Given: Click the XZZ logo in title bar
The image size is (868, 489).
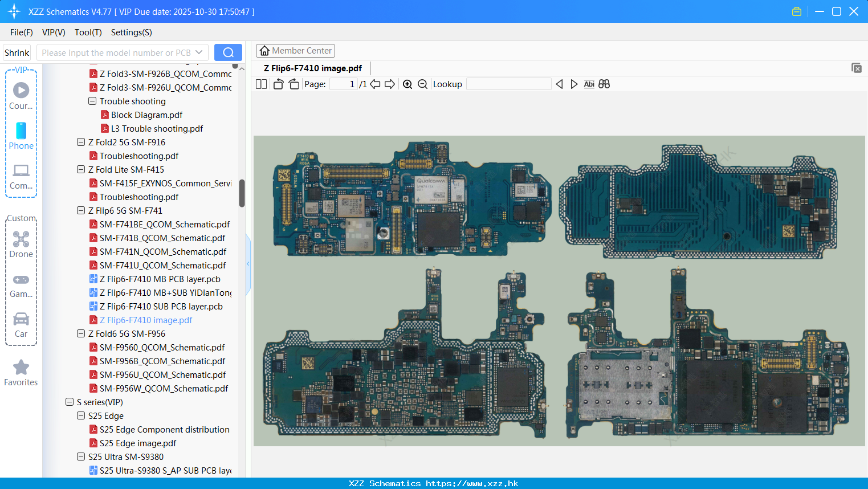Looking at the screenshot, I should tap(14, 11).
